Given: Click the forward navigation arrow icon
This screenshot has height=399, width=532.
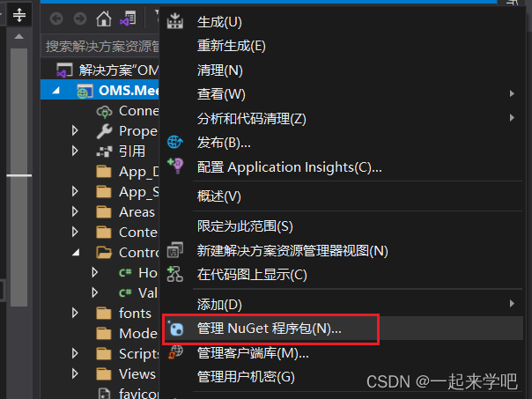Looking at the screenshot, I should pyautogui.click(x=80, y=18).
